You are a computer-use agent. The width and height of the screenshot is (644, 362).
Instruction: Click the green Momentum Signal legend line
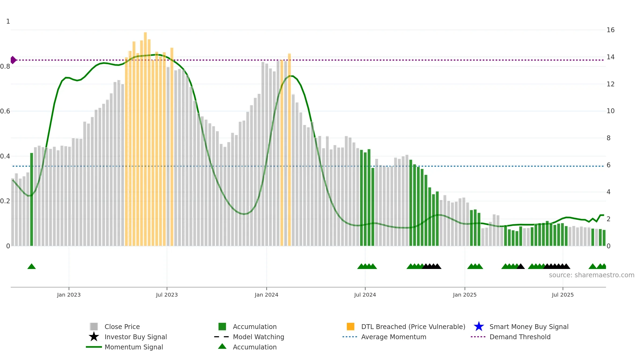[x=94, y=347]
